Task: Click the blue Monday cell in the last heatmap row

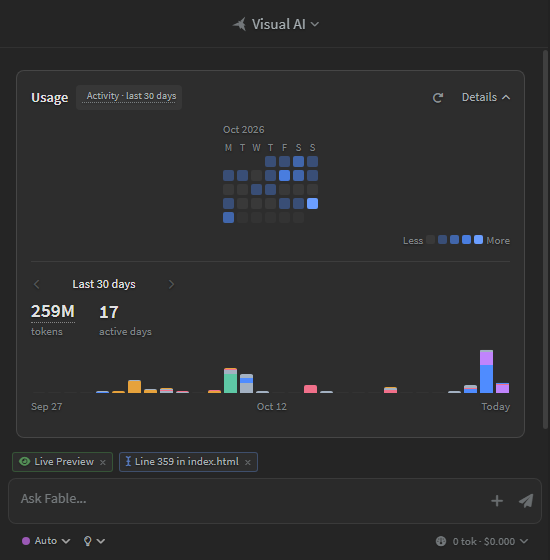Action: (x=229, y=218)
